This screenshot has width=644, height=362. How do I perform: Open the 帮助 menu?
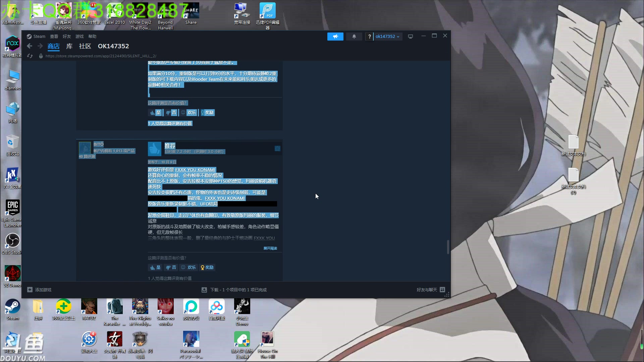pos(92,37)
